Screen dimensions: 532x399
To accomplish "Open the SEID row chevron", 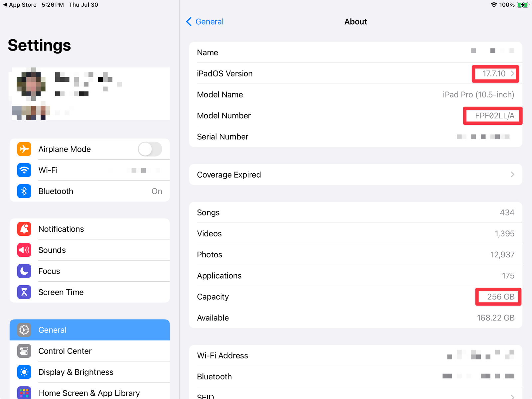I will pos(513,396).
